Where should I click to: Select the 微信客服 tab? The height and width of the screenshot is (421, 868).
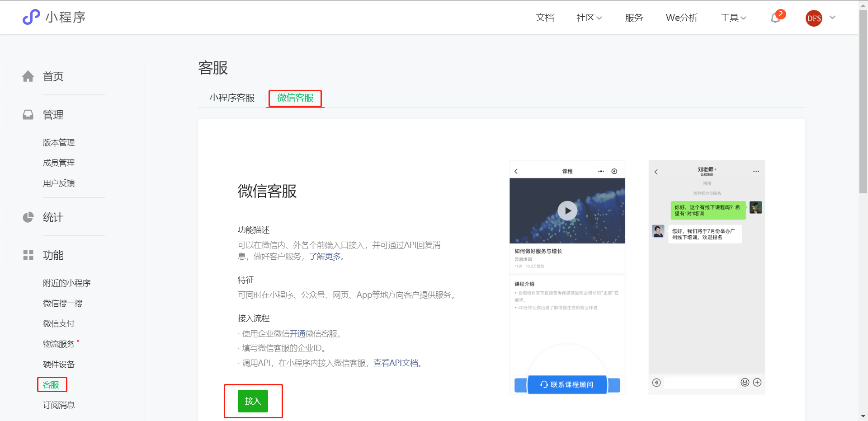coord(295,98)
